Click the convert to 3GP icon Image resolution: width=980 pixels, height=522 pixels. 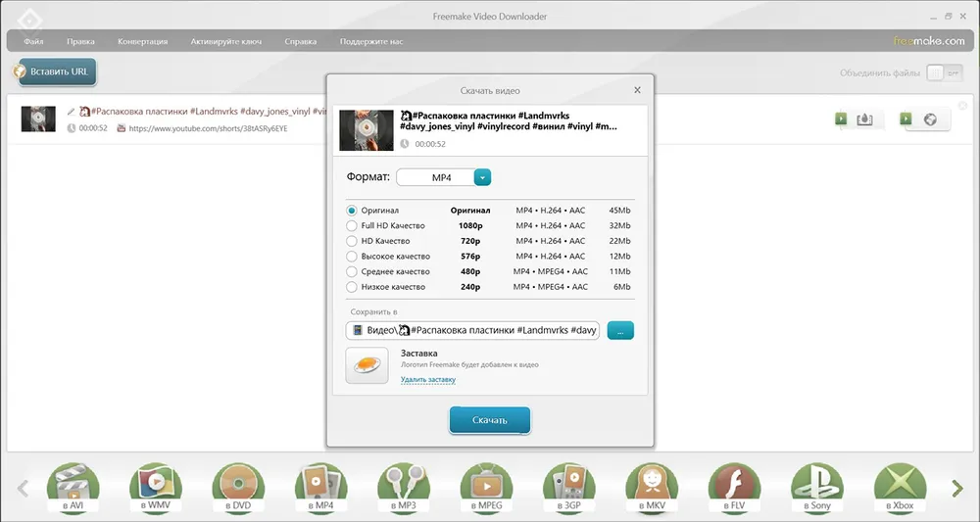[x=568, y=489]
